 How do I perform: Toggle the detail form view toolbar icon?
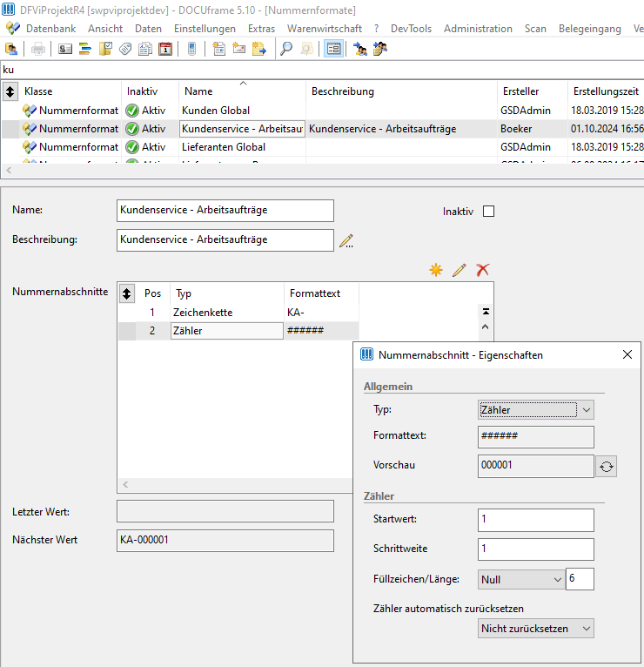(x=333, y=50)
